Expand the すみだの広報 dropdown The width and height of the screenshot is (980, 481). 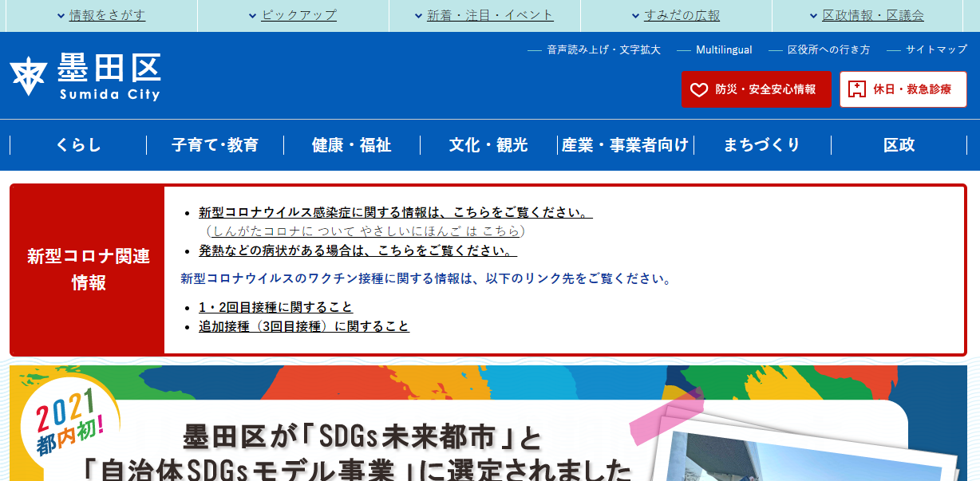tap(676, 15)
